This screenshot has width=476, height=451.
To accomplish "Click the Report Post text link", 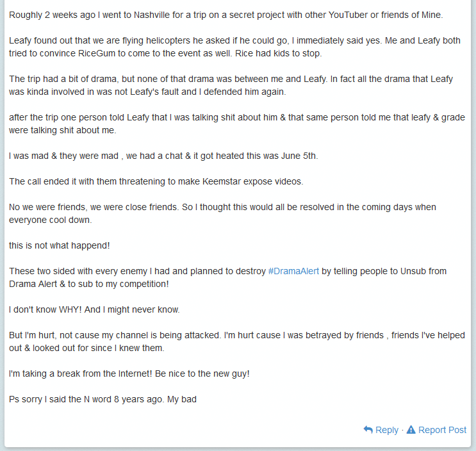I will (442, 430).
